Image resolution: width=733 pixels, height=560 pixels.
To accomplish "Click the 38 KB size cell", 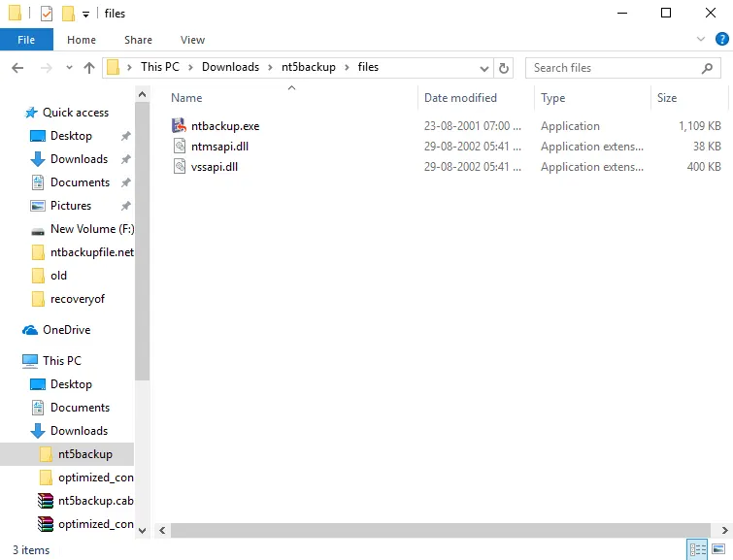I will click(707, 147).
